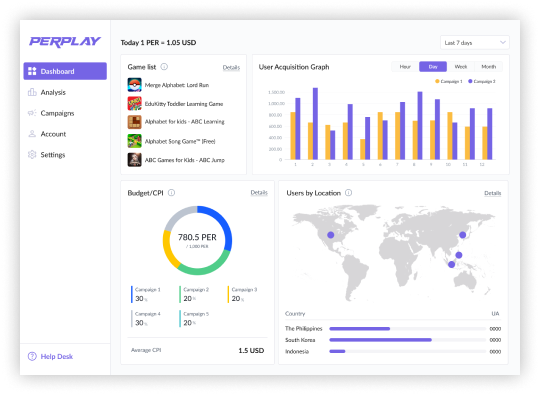Select the South Korea map marker
Image resolution: width=540 pixels, height=395 pixels.
click(x=463, y=235)
